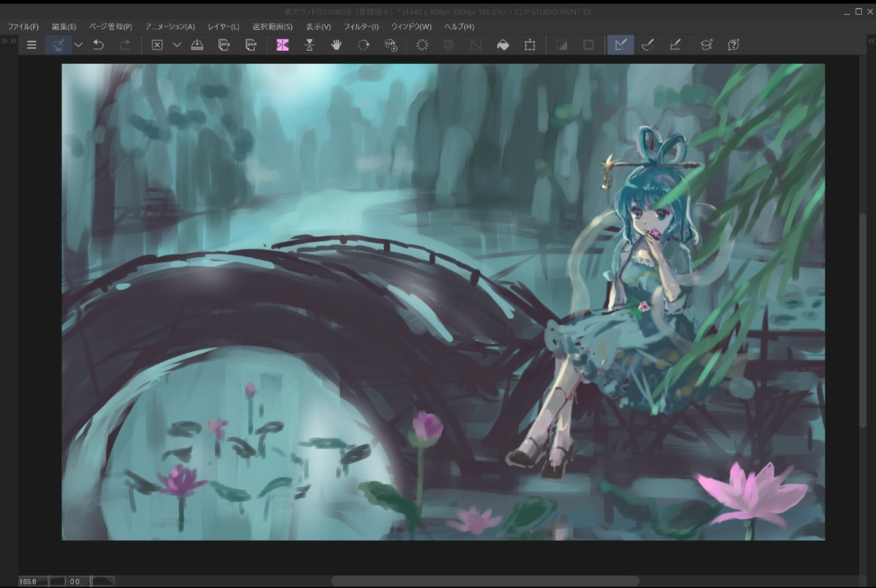Screen dimensions: 876x588
Task: Click the Fill paint bucket icon
Action: pyautogui.click(x=503, y=45)
